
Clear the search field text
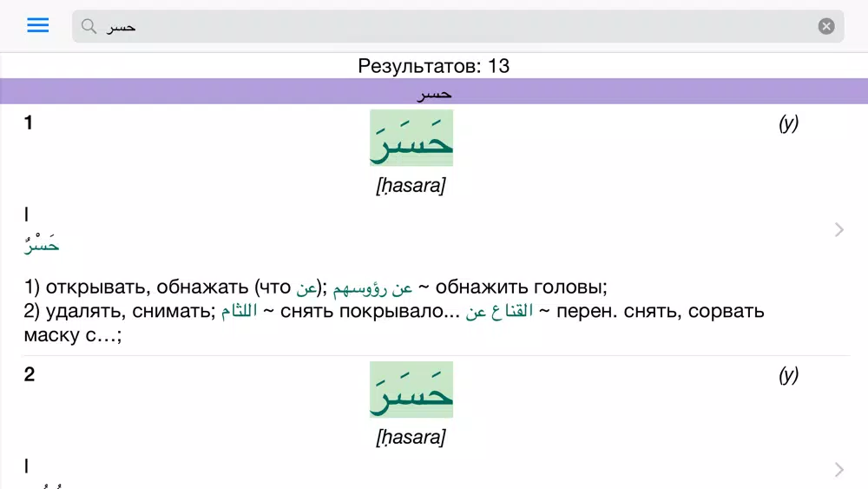tap(826, 26)
